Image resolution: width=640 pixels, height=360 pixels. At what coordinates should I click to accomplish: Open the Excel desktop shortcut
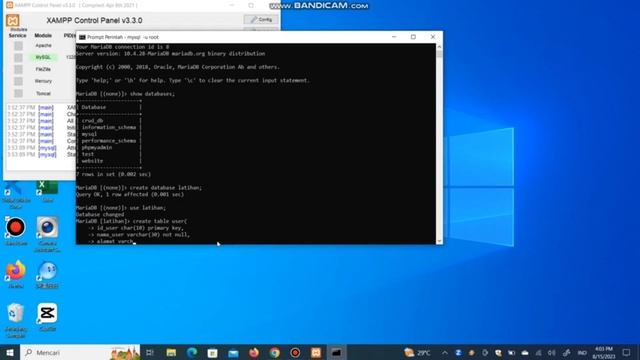pyautogui.click(x=47, y=192)
